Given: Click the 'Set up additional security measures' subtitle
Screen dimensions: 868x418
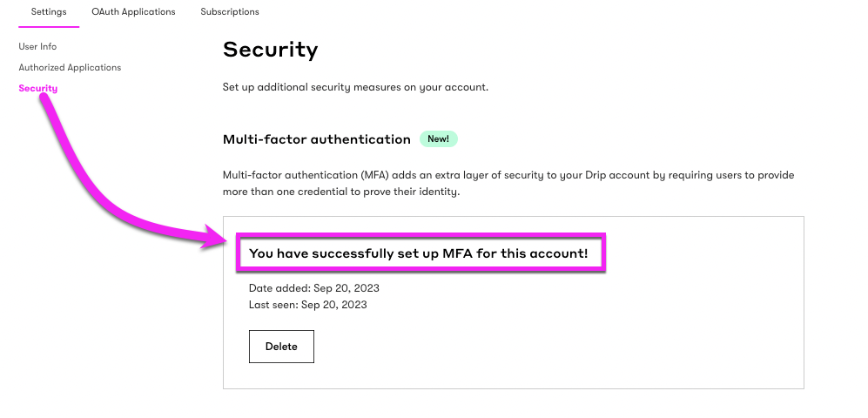Looking at the screenshot, I should pos(355,88).
